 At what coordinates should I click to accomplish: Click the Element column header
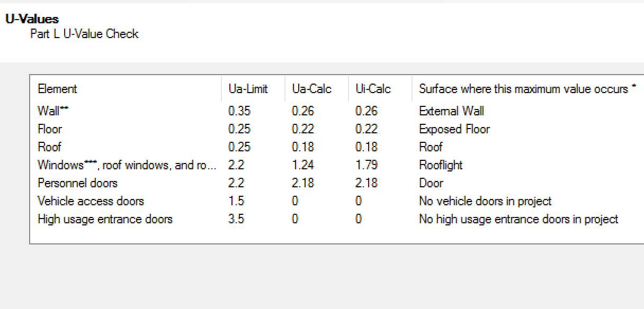pos(57,88)
